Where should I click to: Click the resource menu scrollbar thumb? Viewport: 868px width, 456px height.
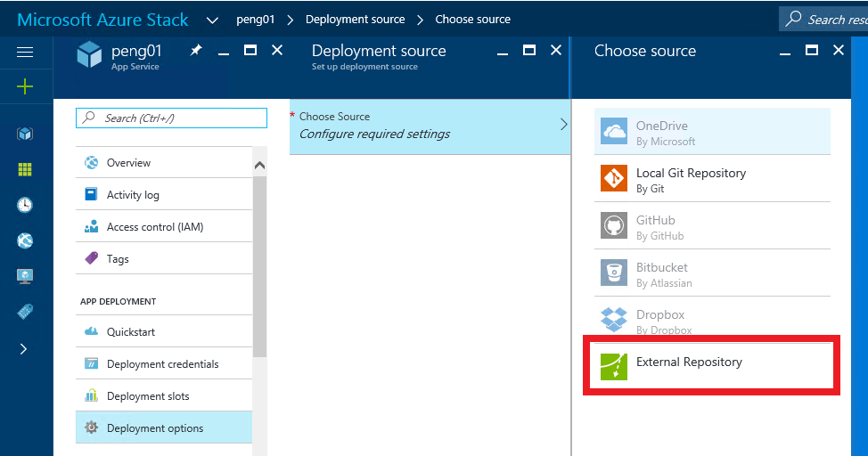tap(259, 265)
